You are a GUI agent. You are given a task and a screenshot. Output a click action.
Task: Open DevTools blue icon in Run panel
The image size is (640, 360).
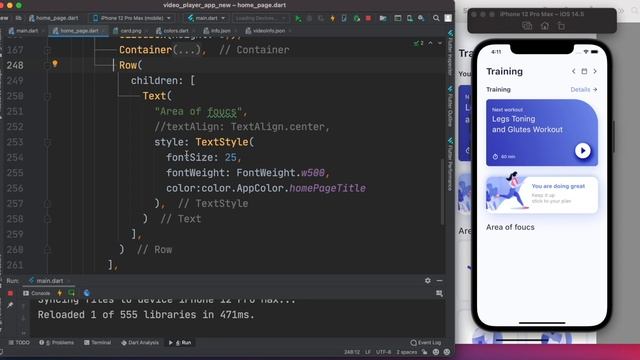pos(87,293)
